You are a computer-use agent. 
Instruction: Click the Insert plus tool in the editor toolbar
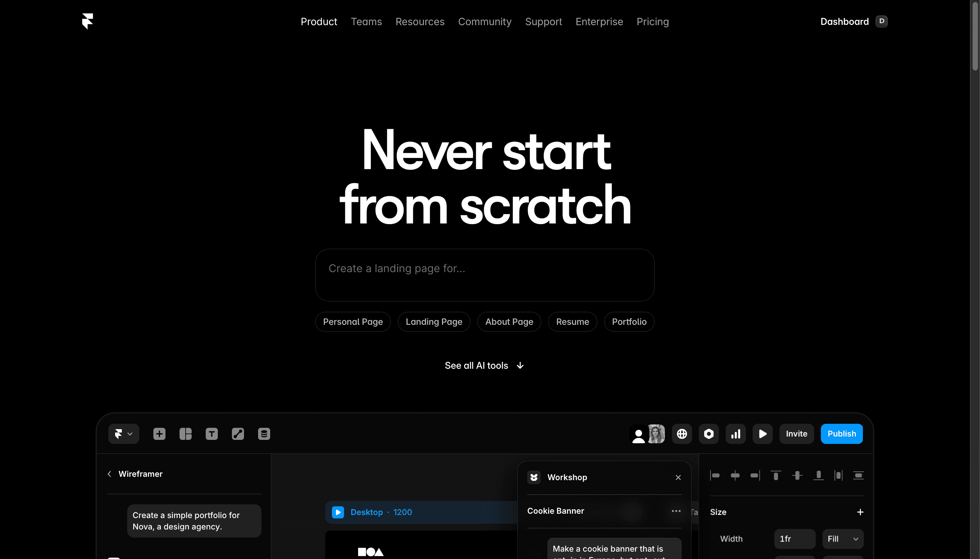pyautogui.click(x=159, y=434)
